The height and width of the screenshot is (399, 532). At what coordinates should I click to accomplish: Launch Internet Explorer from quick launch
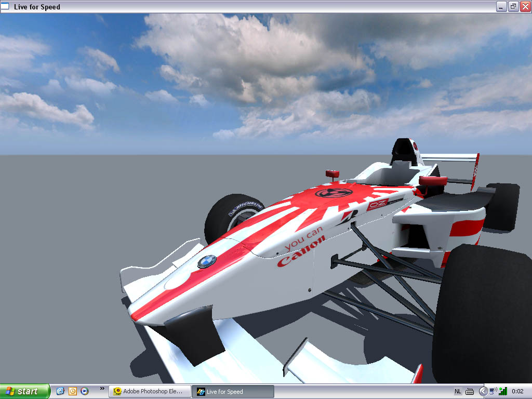[x=60, y=391]
